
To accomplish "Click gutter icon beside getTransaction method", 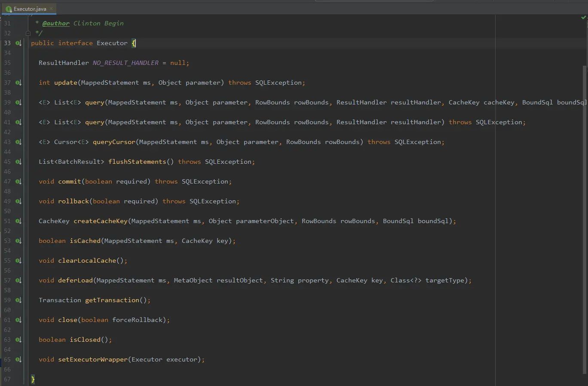I will [18, 300].
